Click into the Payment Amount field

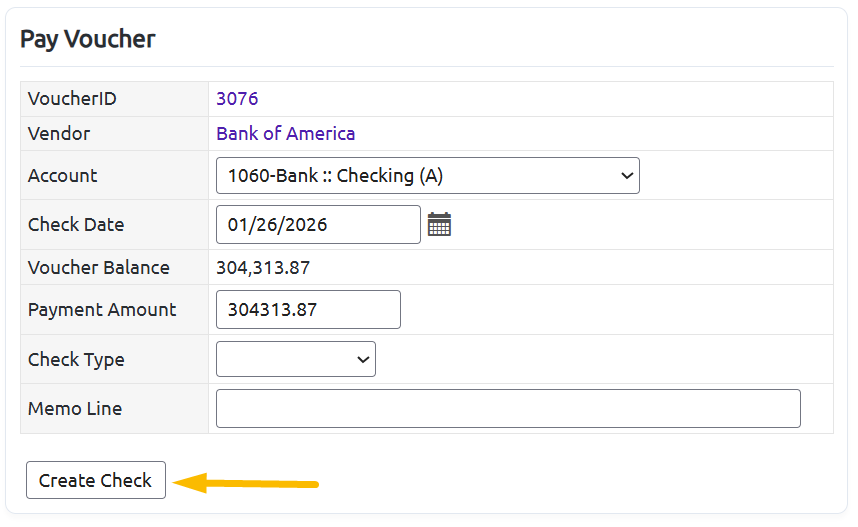pyautogui.click(x=308, y=310)
